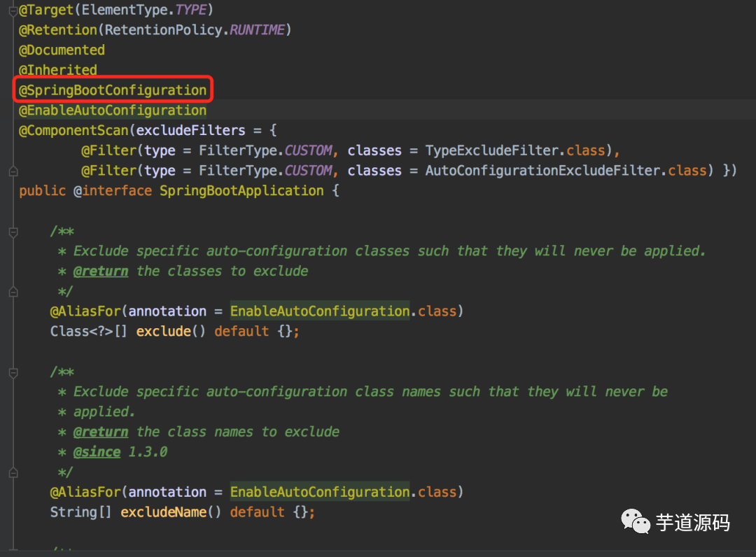Viewport: 756px width, 557px height.
Task: Click the @since Javadoc tag
Action: point(97,452)
